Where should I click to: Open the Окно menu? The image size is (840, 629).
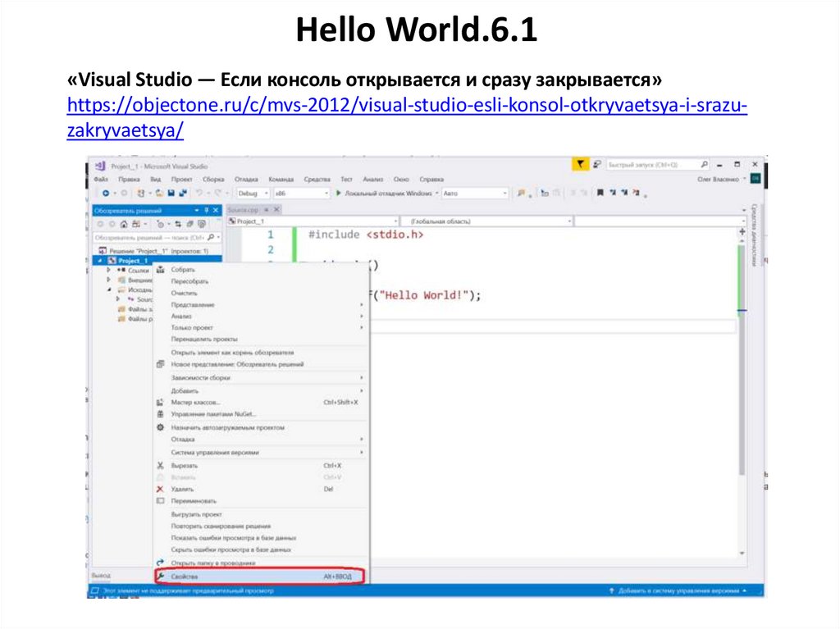tap(400, 179)
